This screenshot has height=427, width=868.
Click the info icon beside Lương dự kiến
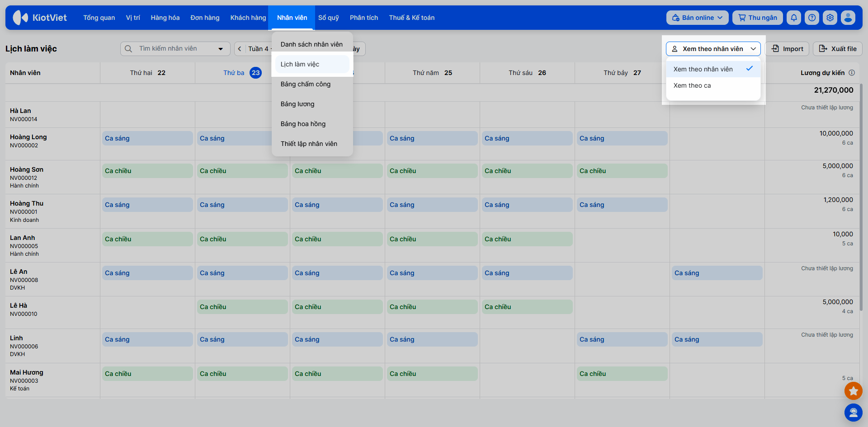[x=852, y=73]
